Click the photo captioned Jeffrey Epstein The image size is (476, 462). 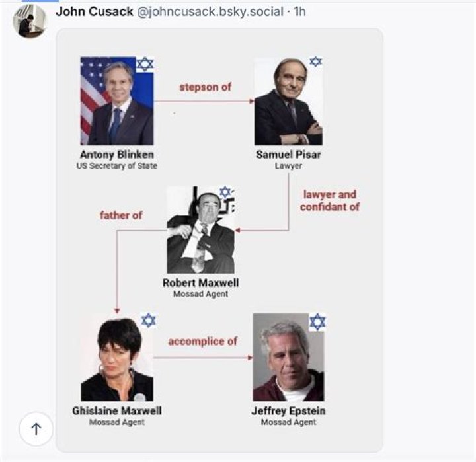pyautogui.click(x=288, y=357)
